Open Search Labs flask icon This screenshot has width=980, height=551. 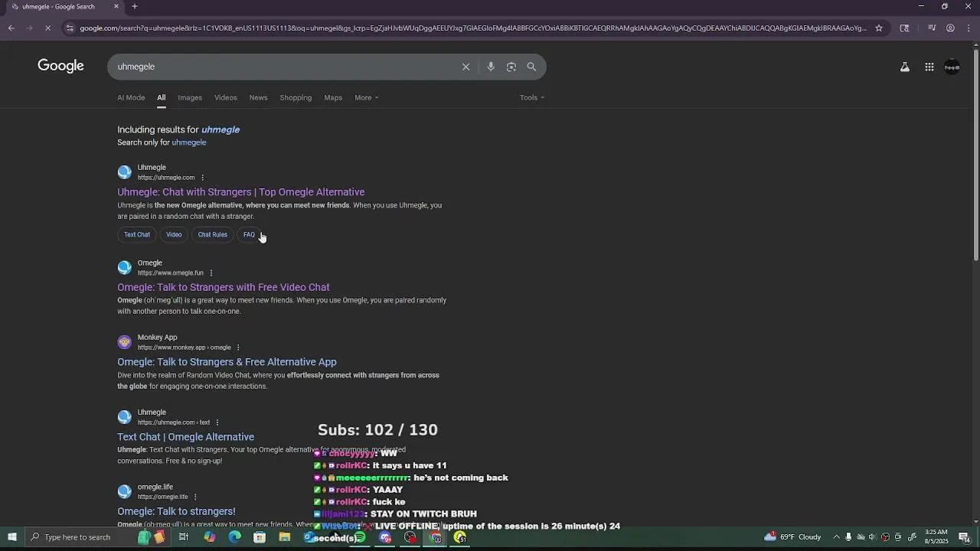pyautogui.click(x=905, y=67)
